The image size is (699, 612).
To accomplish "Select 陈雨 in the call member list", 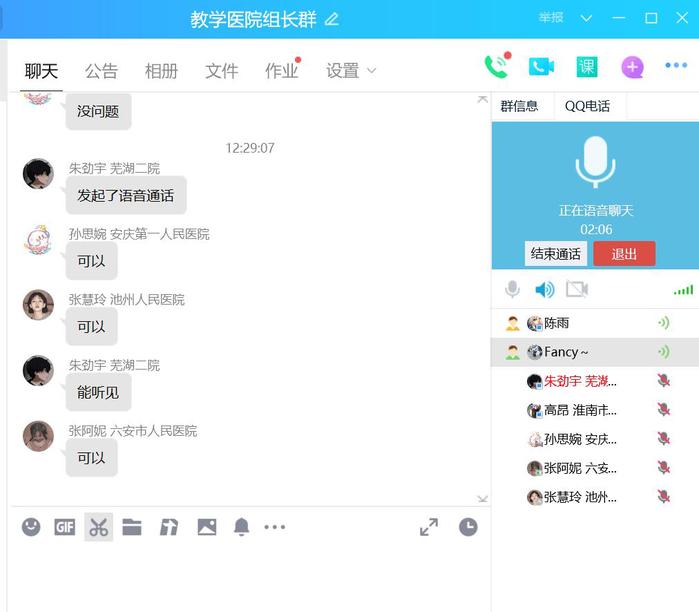I will click(x=595, y=323).
